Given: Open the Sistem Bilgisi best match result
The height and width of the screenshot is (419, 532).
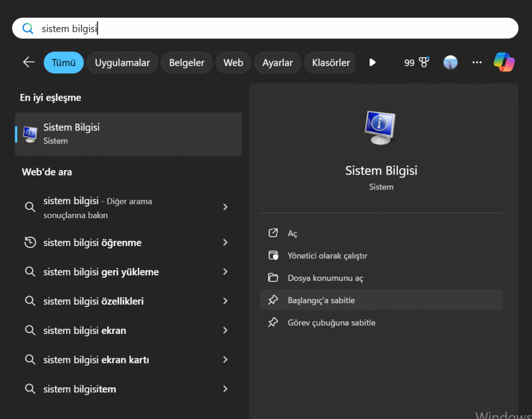Looking at the screenshot, I should click(x=128, y=134).
